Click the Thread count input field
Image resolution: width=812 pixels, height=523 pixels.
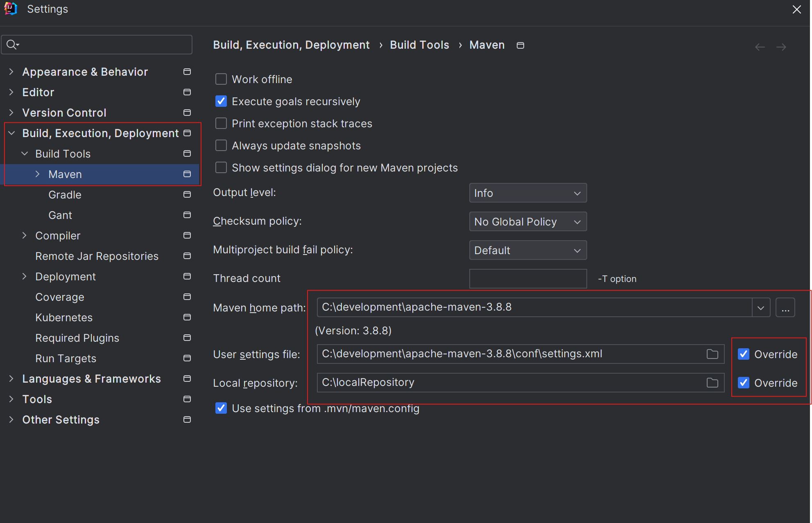tap(527, 279)
